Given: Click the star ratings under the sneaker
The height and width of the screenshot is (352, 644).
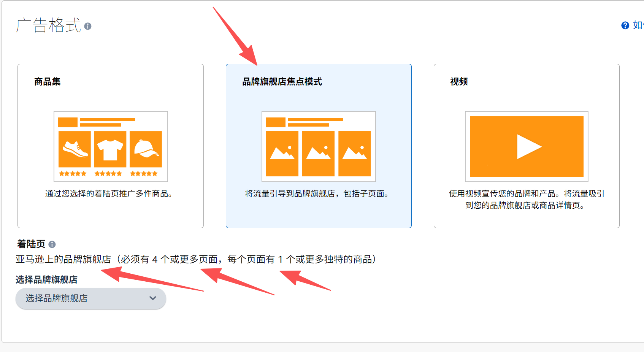Looking at the screenshot, I should [x=73, y=174].
